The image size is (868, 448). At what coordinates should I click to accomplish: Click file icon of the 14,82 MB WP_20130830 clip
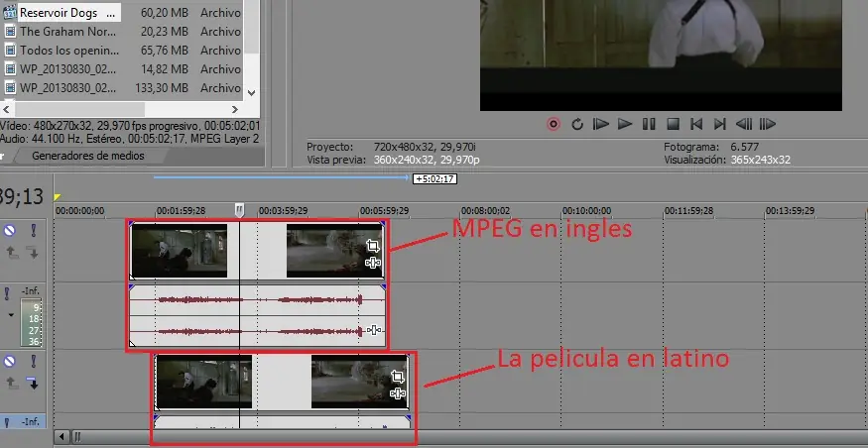pos(9,69)
